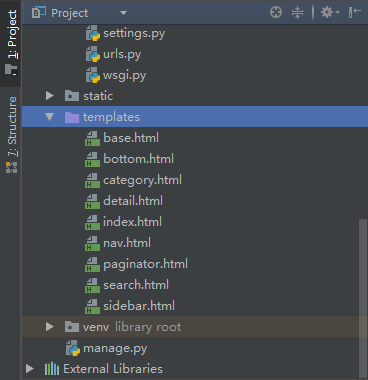Select urls.py in the tree

tap(122, 54)
